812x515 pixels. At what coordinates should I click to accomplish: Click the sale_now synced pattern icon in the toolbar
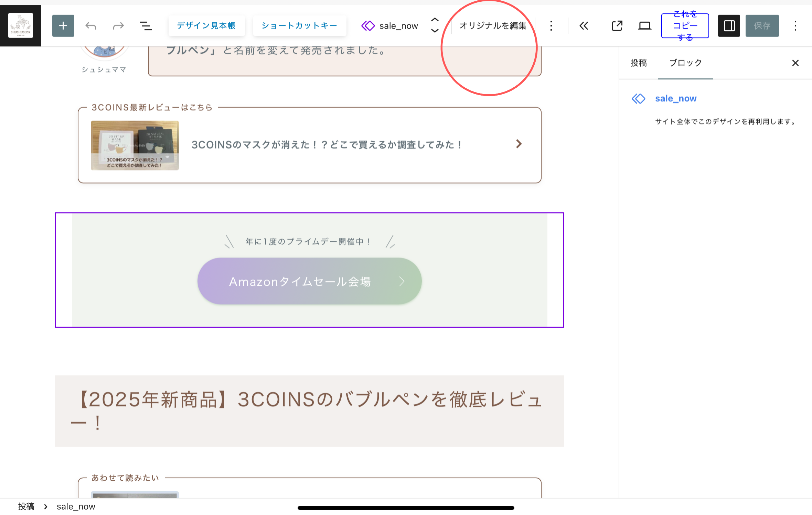tap(368, 26)
